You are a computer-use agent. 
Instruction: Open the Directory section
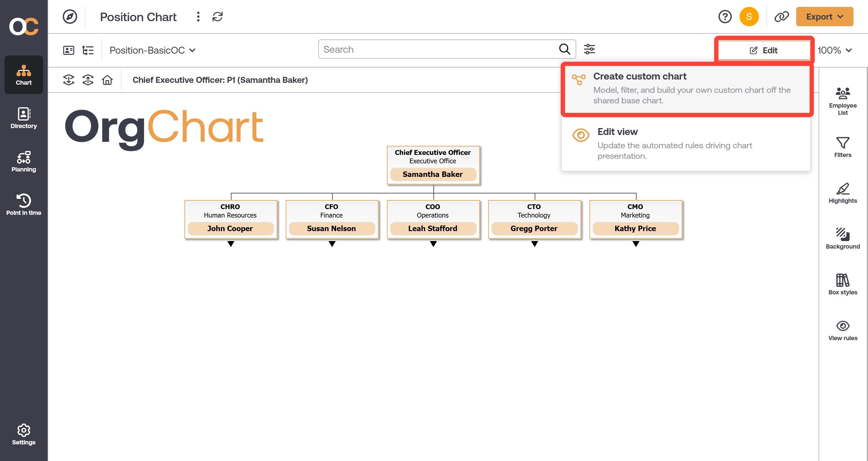tap(24, 118)
